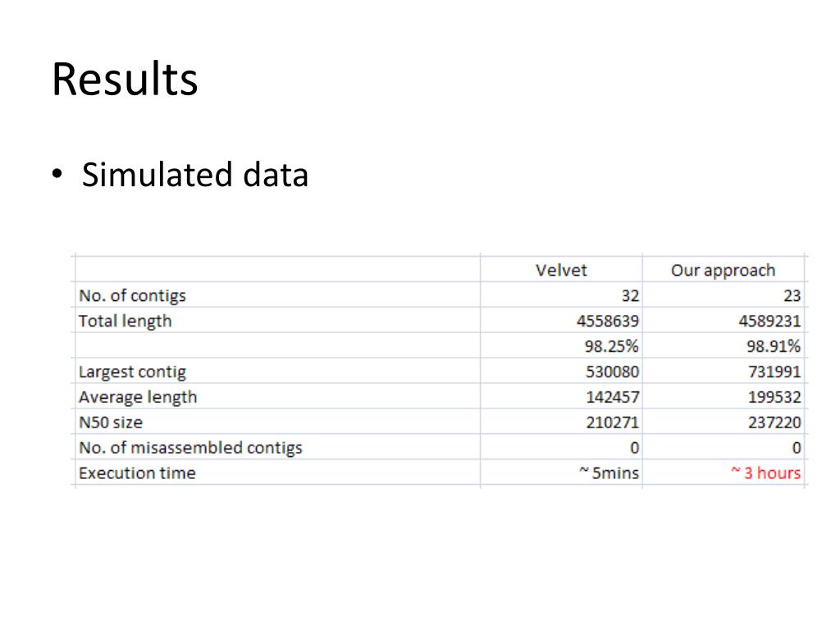Viewport: 840px width, 630px height.
Task: Click the Largest contig row label
Action: [132, 372]
